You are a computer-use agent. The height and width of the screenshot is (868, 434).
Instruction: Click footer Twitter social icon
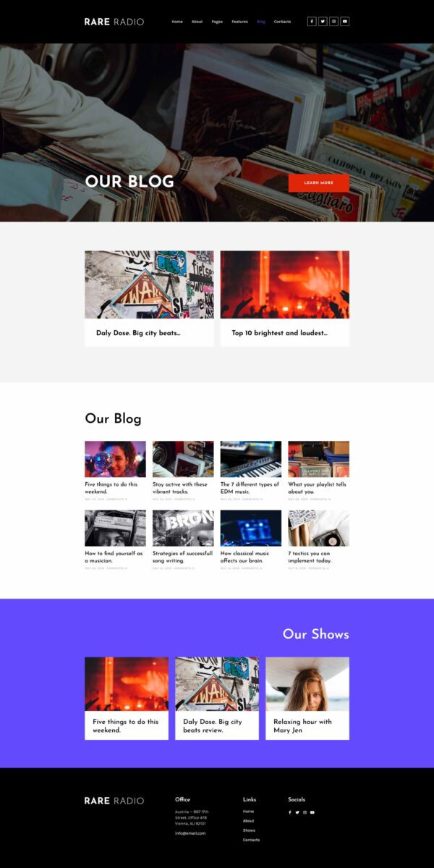click(297, 813)
